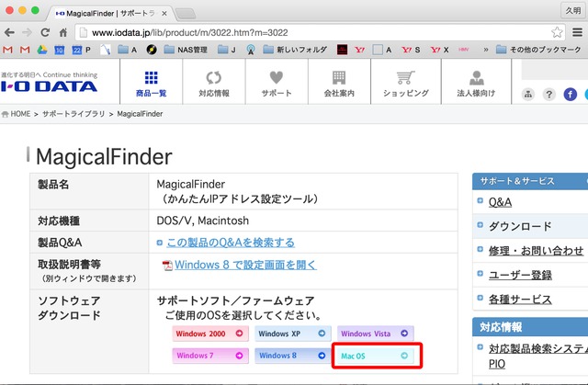Open the 商品一覧 grid icon
588x385 pixels.
[151, 78]
